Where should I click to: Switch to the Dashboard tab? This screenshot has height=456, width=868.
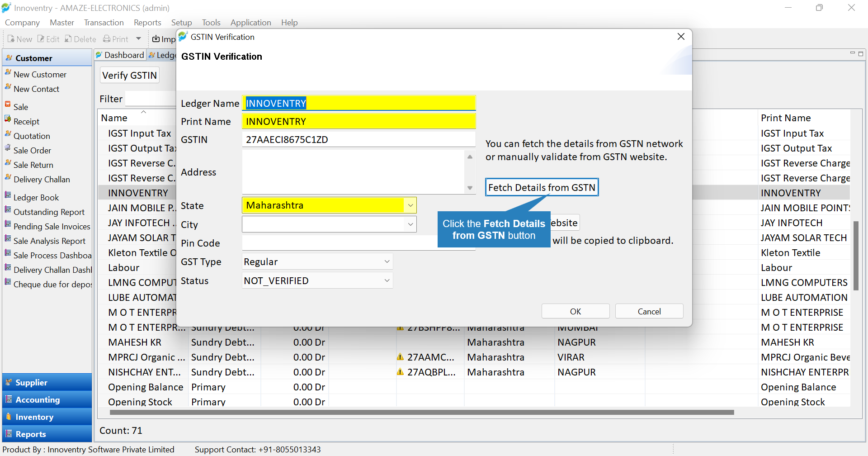(120, 55)
